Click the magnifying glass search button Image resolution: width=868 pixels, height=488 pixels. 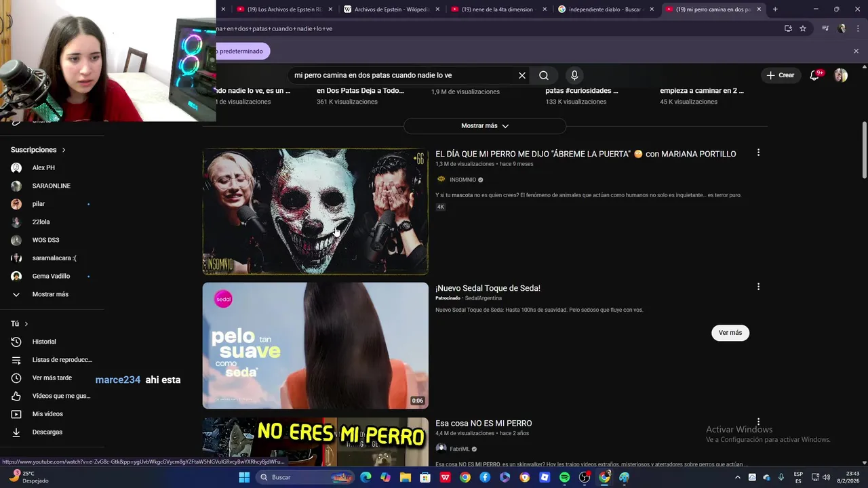tap(544, 75)
